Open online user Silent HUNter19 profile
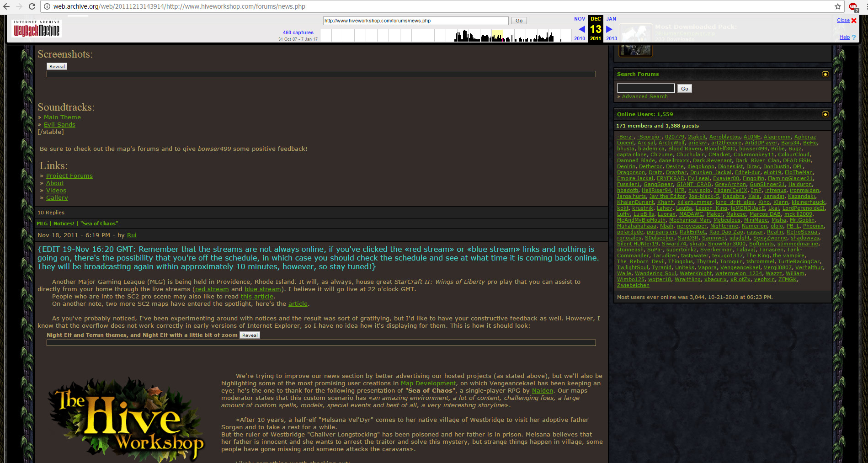The width and height of the screenshot is (868, 463). tap(638, 244)
